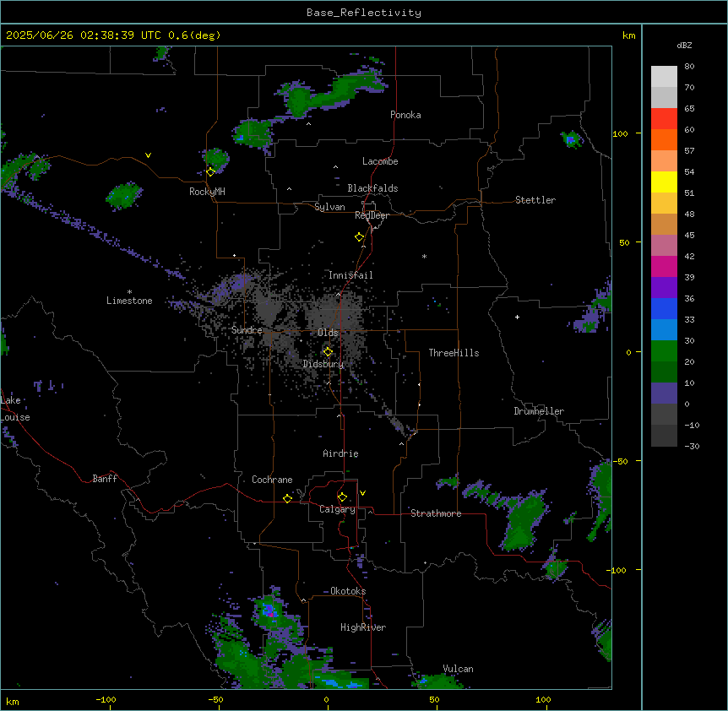Click the dBZ label above the color scale
This screenshot has width=728, height=711.
coord(684,45)
